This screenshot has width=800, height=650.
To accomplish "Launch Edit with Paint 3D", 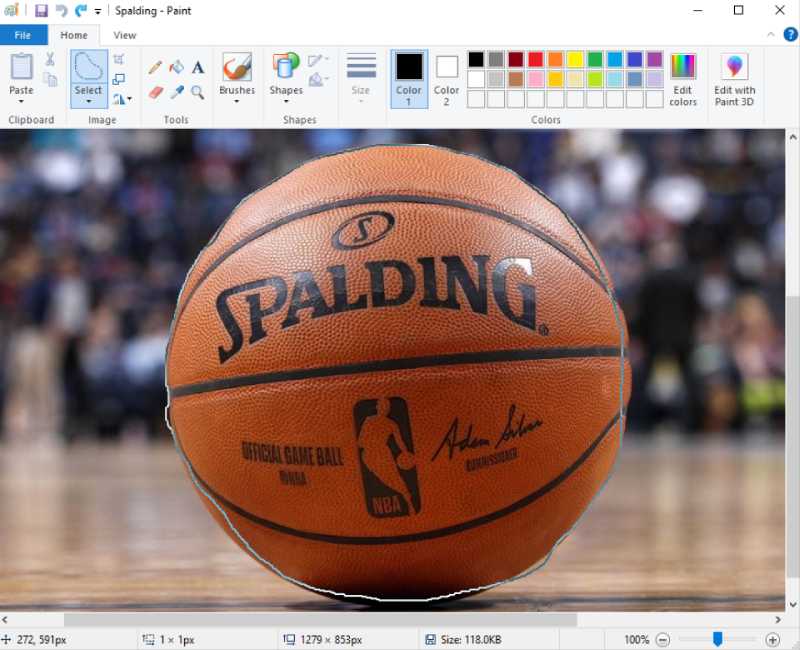I will coord(734,80).
